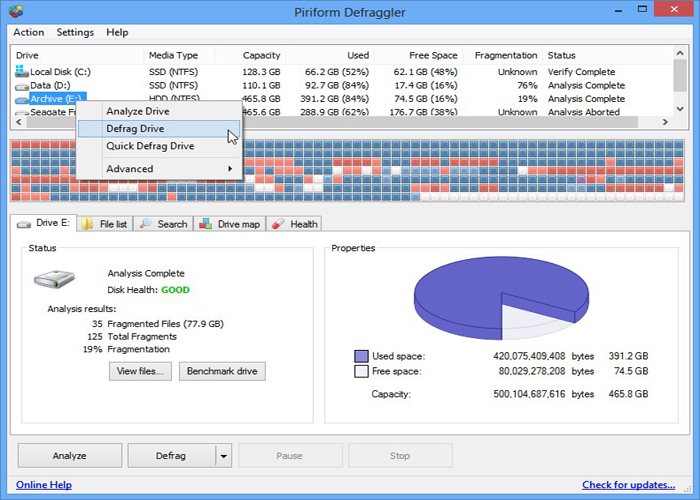Click the Archive (E:) drive icon
Screen dimensions: 700x500
point(22,99)
